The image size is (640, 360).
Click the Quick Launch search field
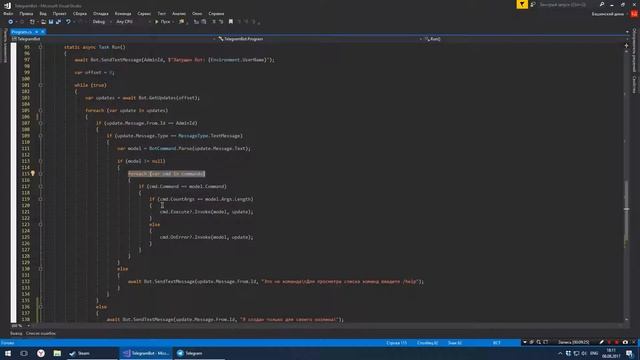[x=567, y=4]
